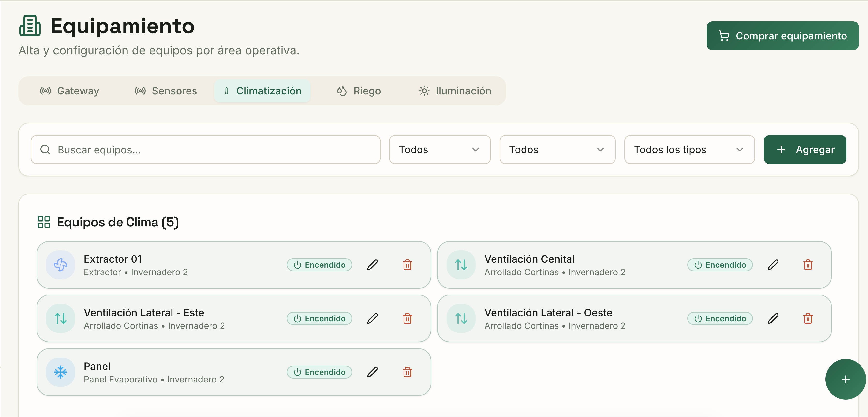Edit Ventilación Cenital via pencil icon
The height and width of the screenshot is (417, 868).
pos(773,265)
